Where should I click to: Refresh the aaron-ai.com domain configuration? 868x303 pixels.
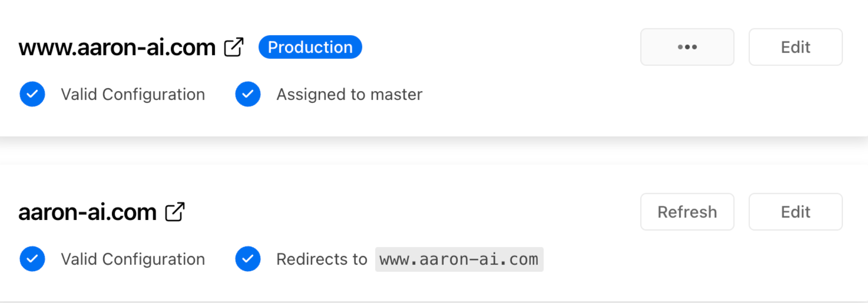(687, 212)
